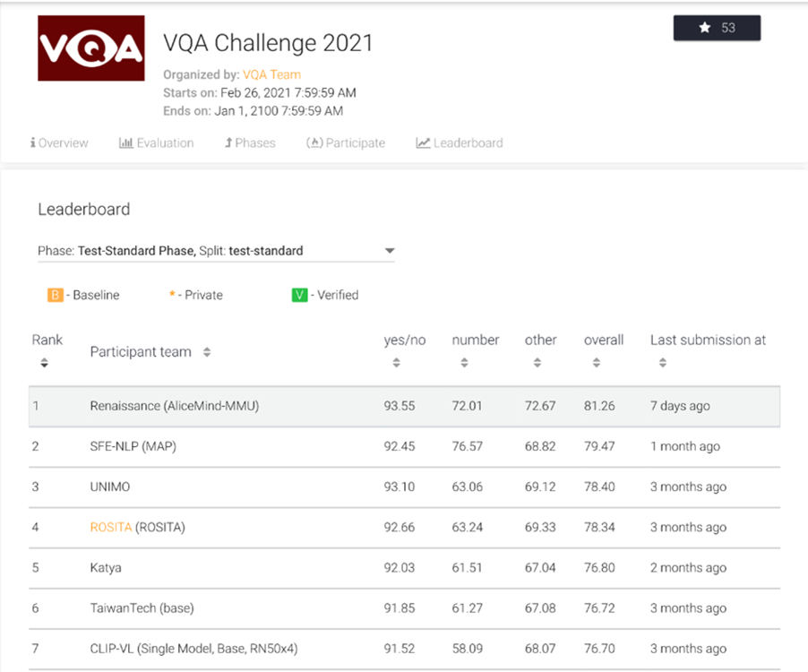Switch to the Evaluation tab
This screenshot has height=672, width=808.
coord(156,142)
